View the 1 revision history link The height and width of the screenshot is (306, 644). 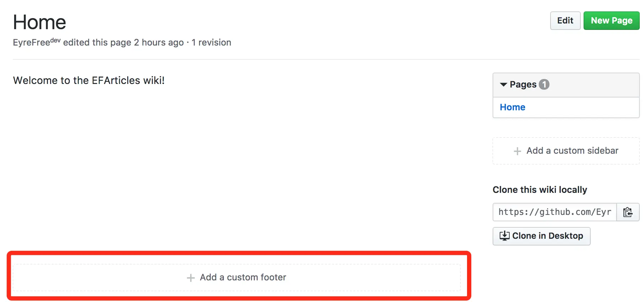[211, 43]
